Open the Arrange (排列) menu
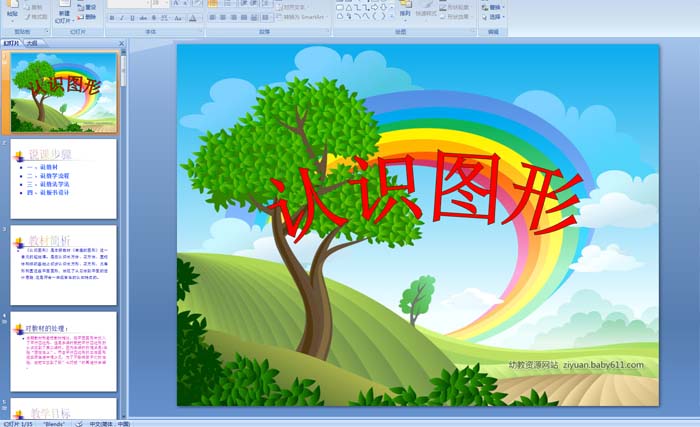 405,11
